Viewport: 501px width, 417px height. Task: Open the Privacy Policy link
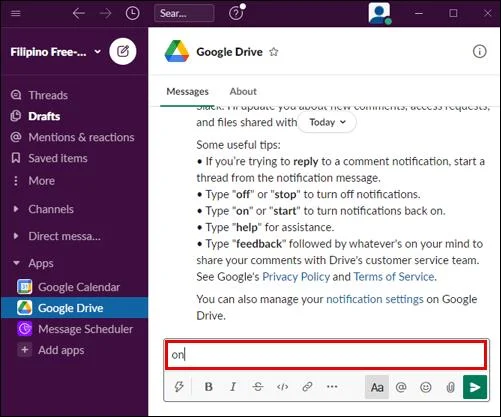(x=296, y=277)
